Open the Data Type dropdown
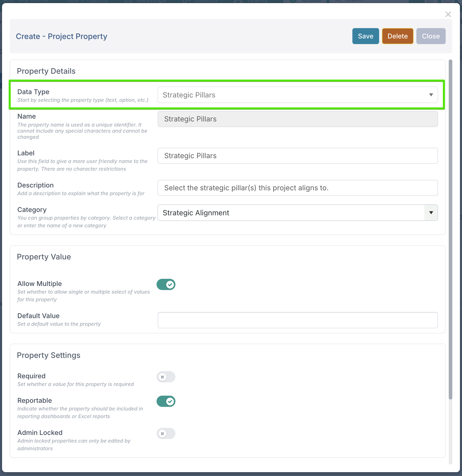The height and width of the screenshot is (476, 462). tap(297, 95)
